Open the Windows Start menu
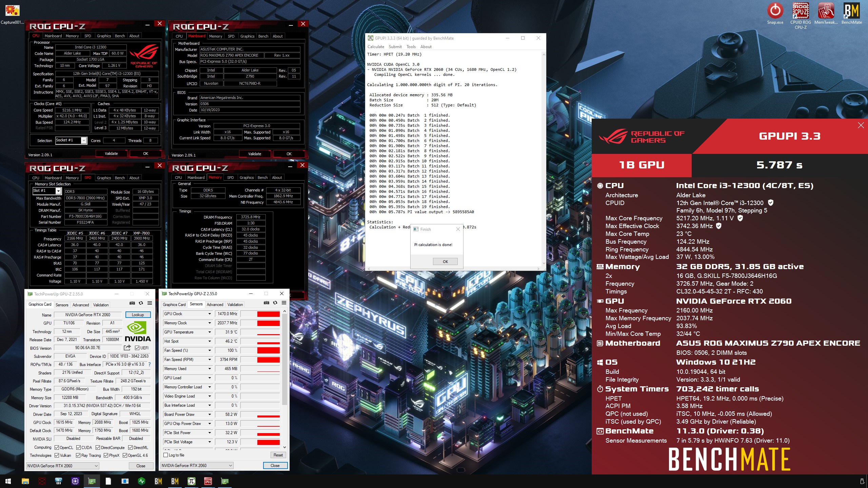Viewport: 868px width, 488px height. (x=8, y=481)
